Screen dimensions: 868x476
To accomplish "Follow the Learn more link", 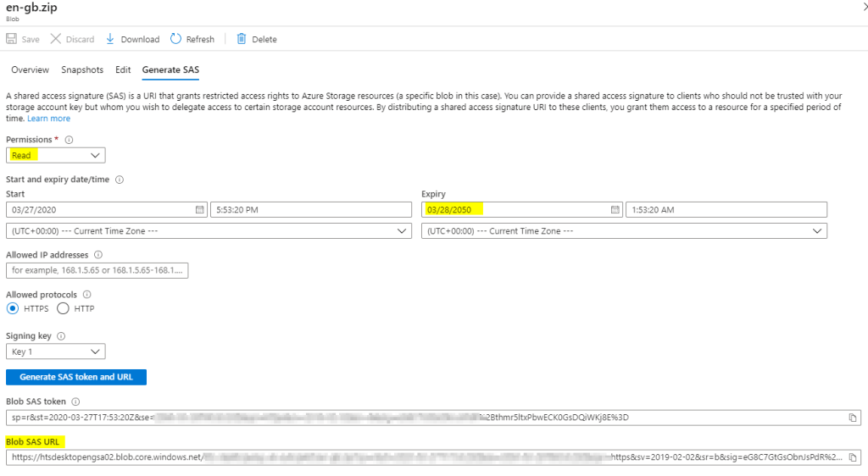I will tap(47, 119).
